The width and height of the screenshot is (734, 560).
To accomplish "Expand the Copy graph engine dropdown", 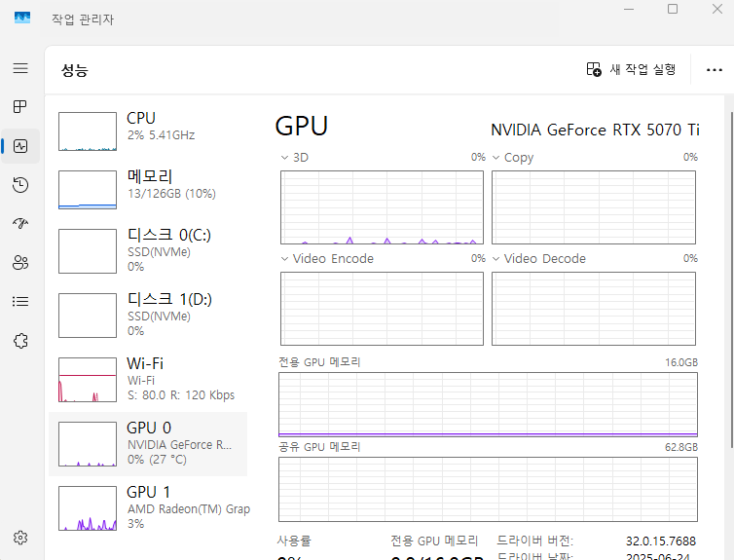I will (496, 158).
